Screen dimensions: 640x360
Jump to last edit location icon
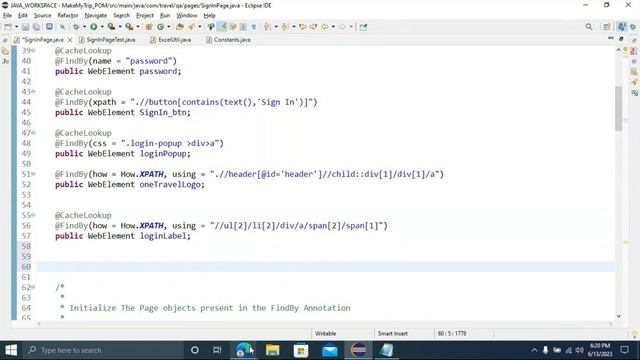302,27
